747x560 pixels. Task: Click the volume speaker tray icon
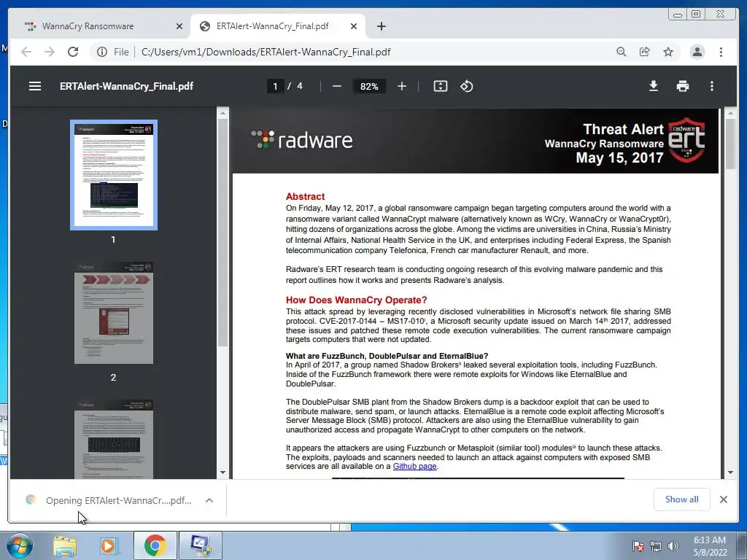(x=673, y=546)
